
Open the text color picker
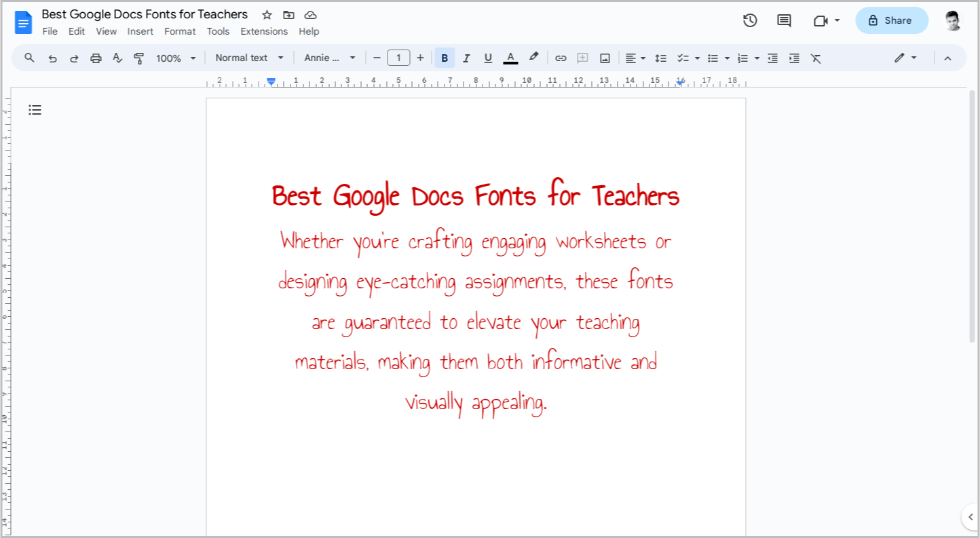pos(510,58)
